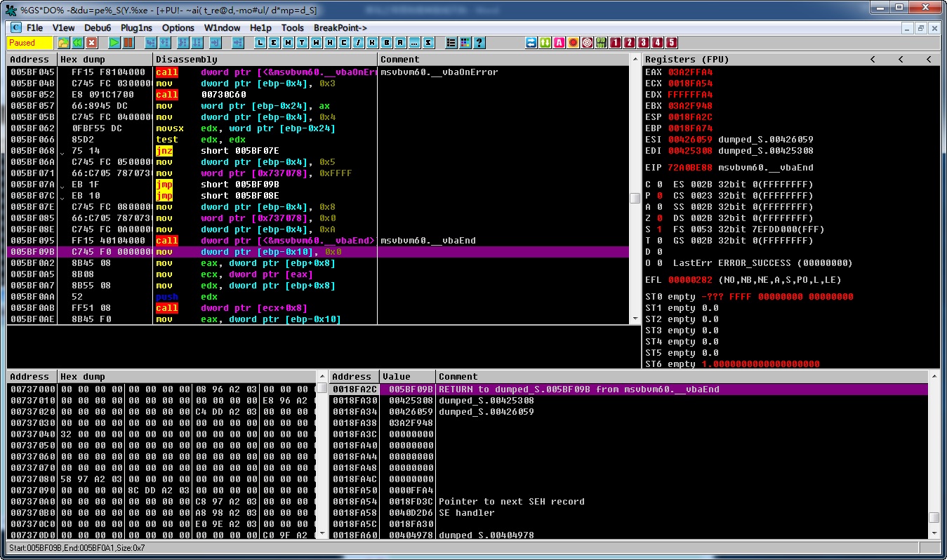Screen dimensions: 947x560
Task: Click the Go to address icon
Action: (237, 43)
